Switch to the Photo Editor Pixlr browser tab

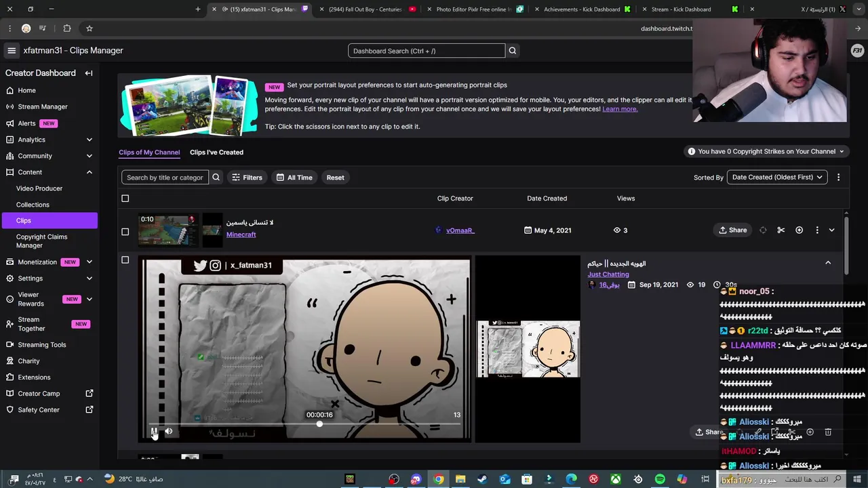click(473, 9)
